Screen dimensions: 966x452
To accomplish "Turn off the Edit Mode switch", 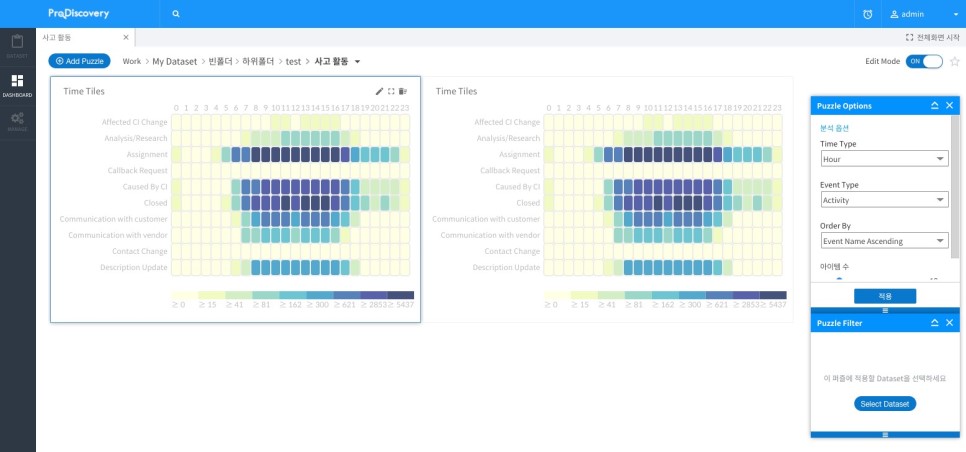I will (924, 61).
